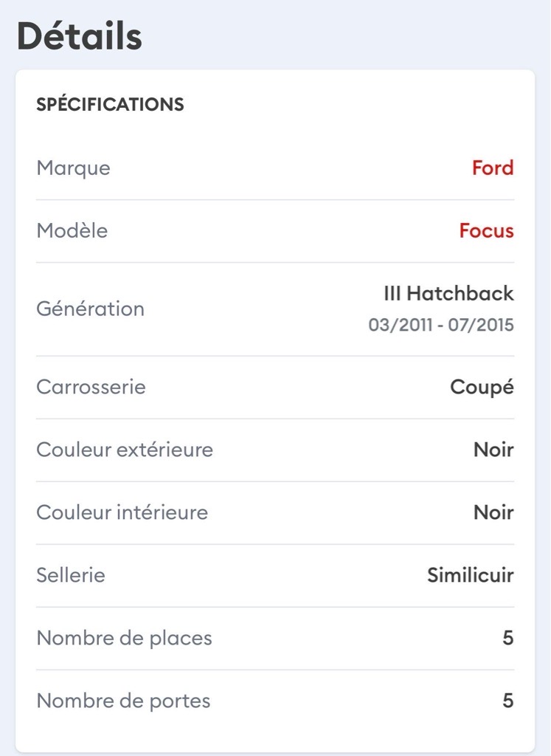Click the Similicuir upholstery value

click(470, 575)
